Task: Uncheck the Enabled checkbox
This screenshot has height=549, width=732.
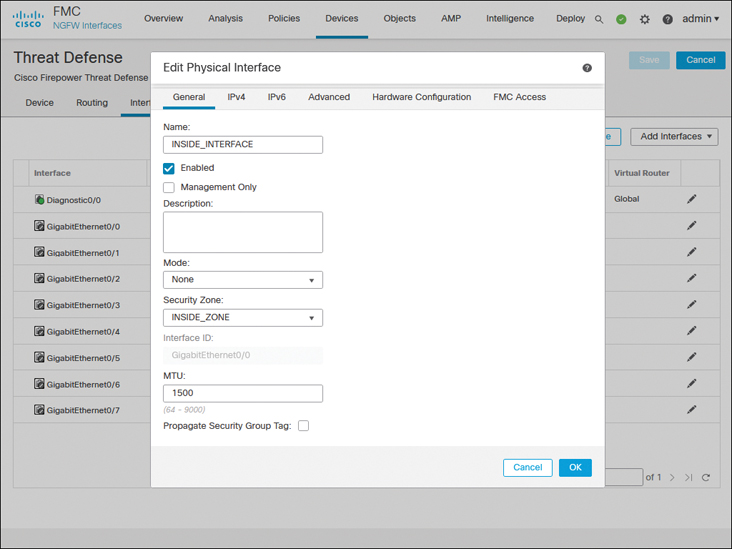Action: (x=169, y=168)
